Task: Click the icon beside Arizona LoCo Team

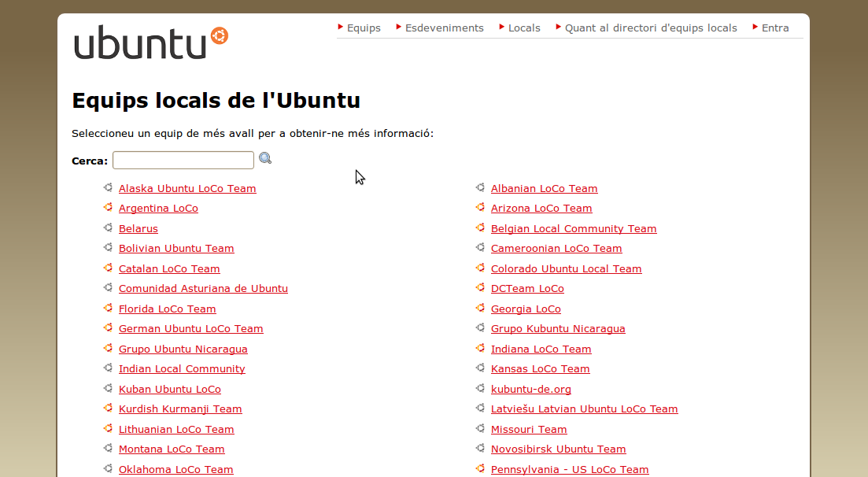Action: (x=480, y=208)
